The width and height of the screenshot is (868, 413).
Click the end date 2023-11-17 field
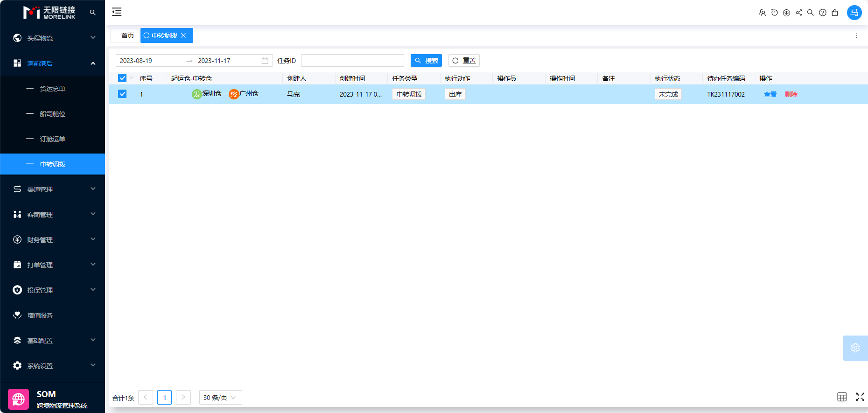[x=228, y=61]
